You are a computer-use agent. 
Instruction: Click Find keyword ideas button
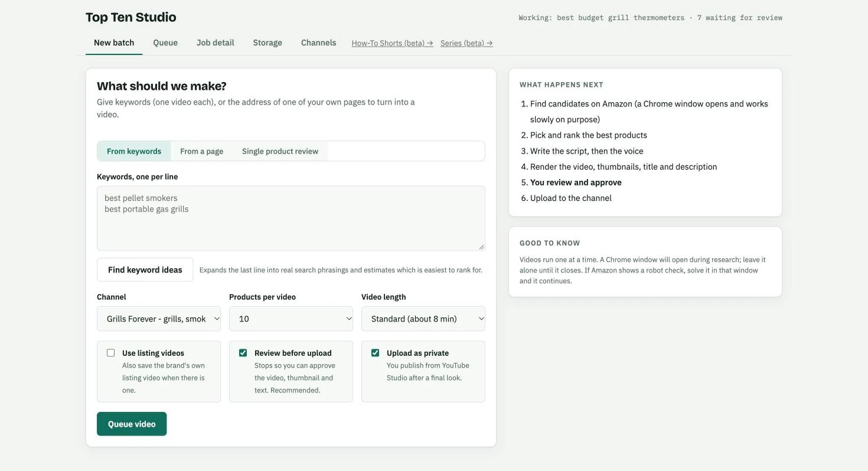[x=145, y=269]
